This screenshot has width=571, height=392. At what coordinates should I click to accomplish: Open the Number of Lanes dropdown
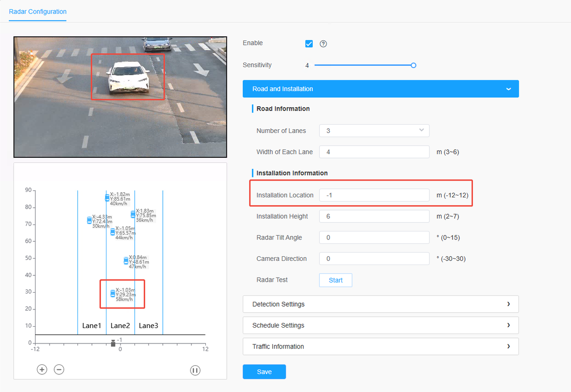(374, 131)
